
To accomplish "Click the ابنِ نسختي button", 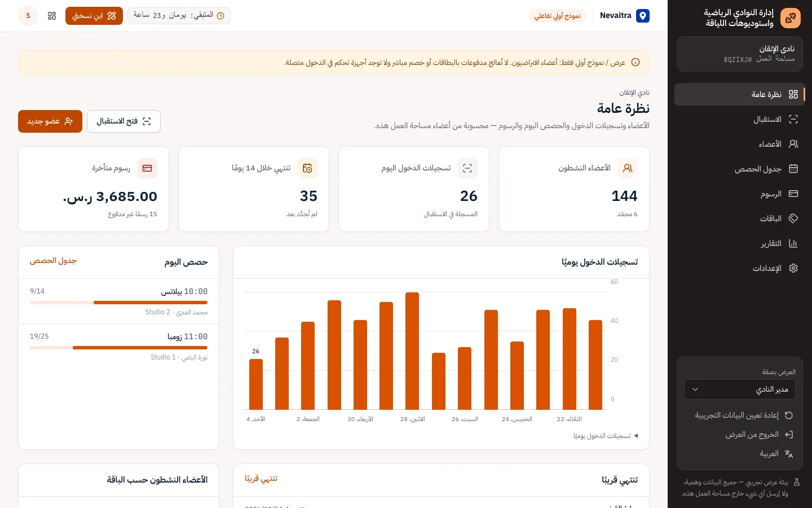I will (94, 16).
